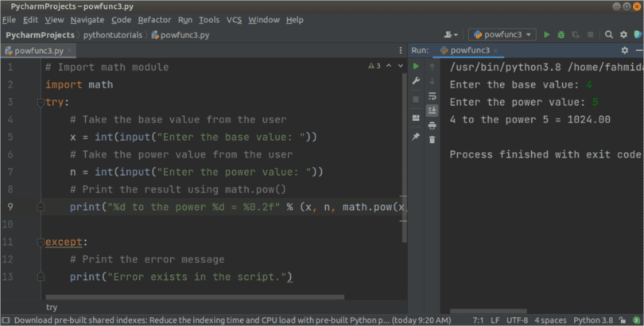The width and height of the screenshot is (644, 326).
Task: Rerun powfunc3 in the Run panel
Action: click(416, 66)
